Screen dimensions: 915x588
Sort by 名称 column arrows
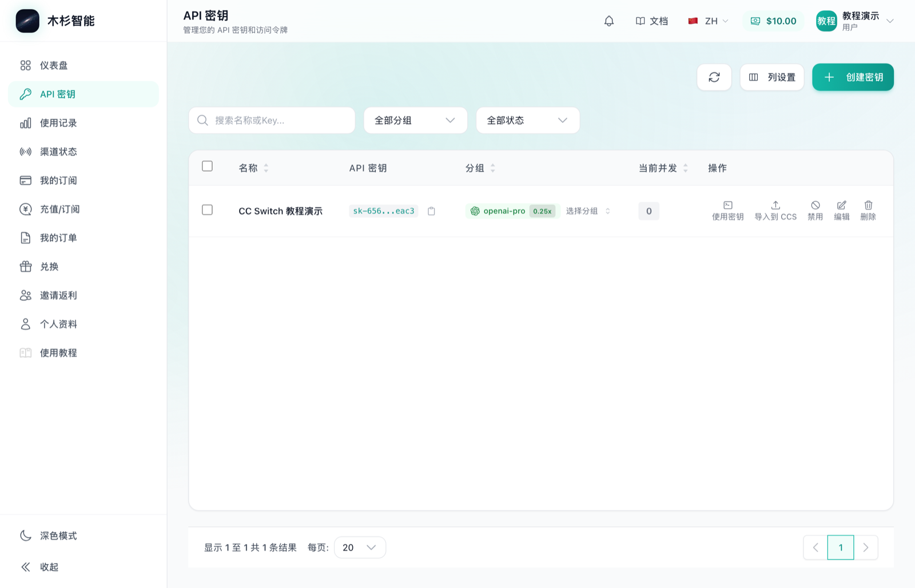click(266, 168)
